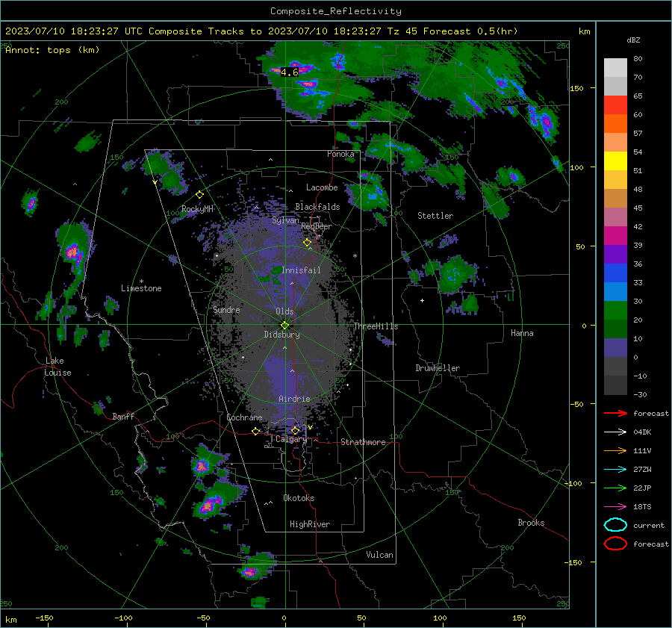Click the 18TS legend label

coord(642,507)
